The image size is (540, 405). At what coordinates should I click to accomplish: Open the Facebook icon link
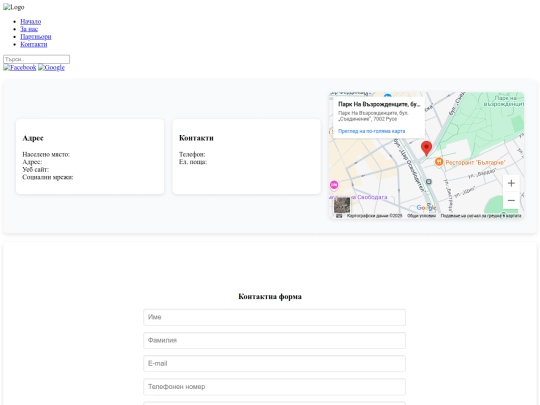coord(20,68)
